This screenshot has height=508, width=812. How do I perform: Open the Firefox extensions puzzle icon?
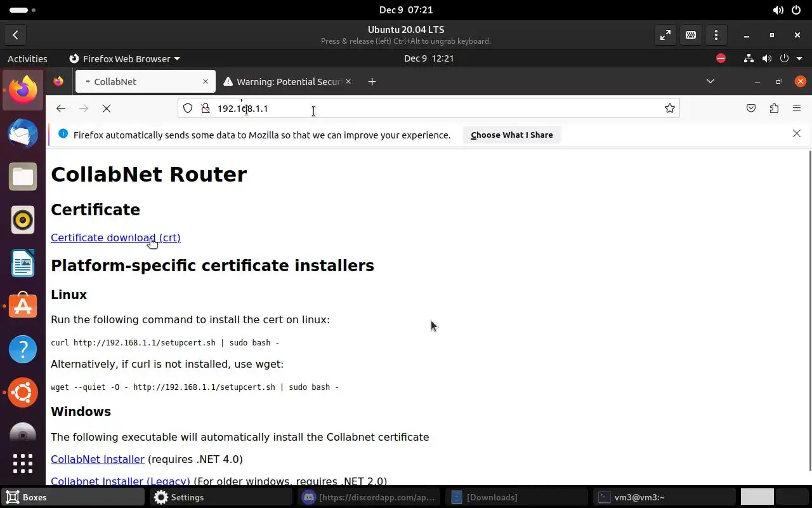click(774, 109)
